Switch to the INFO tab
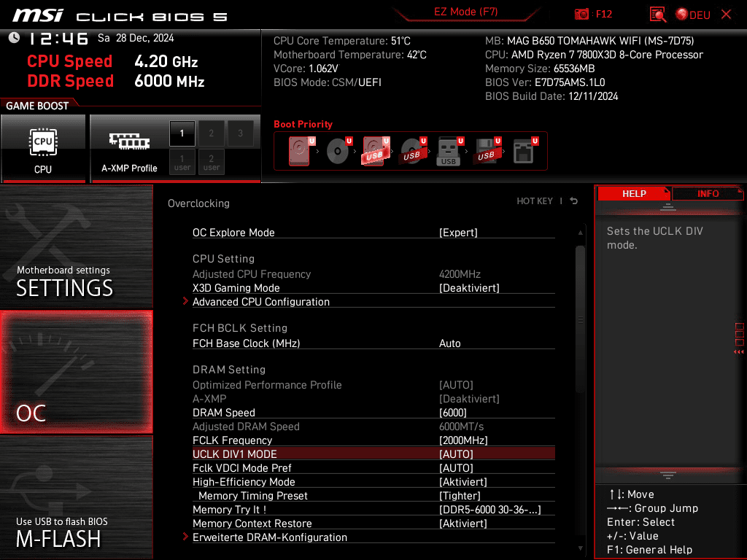 click(708, 194)
